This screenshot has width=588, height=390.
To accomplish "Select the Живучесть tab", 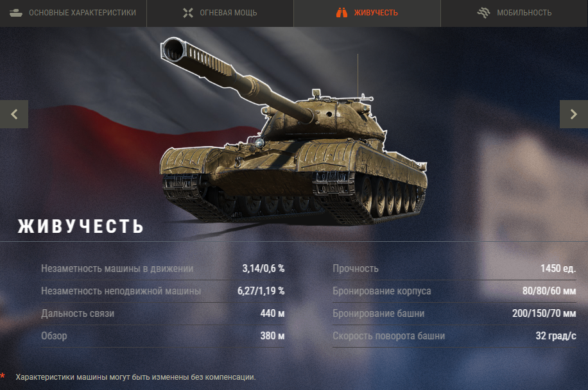I will tap(367, 13).
